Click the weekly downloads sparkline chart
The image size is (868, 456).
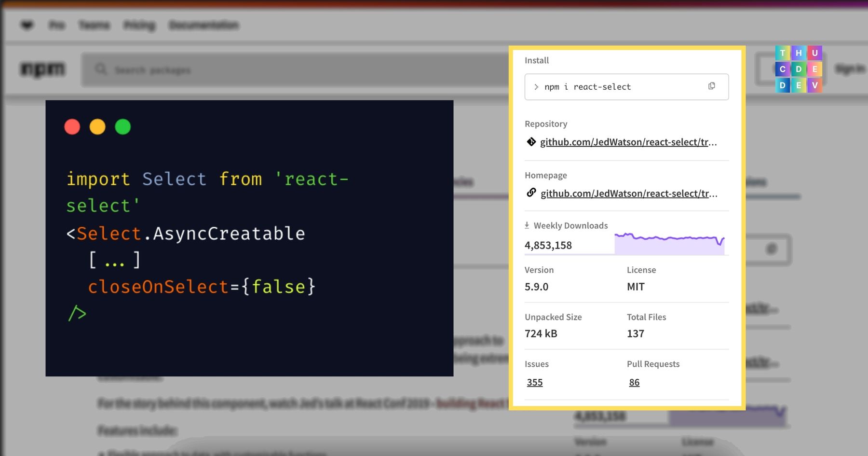669,243
